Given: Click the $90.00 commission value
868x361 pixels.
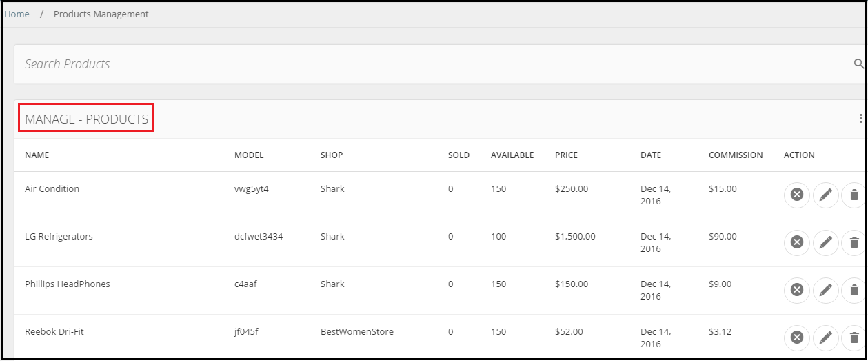Looking at the screenshot, I should (x=723, y=237).
